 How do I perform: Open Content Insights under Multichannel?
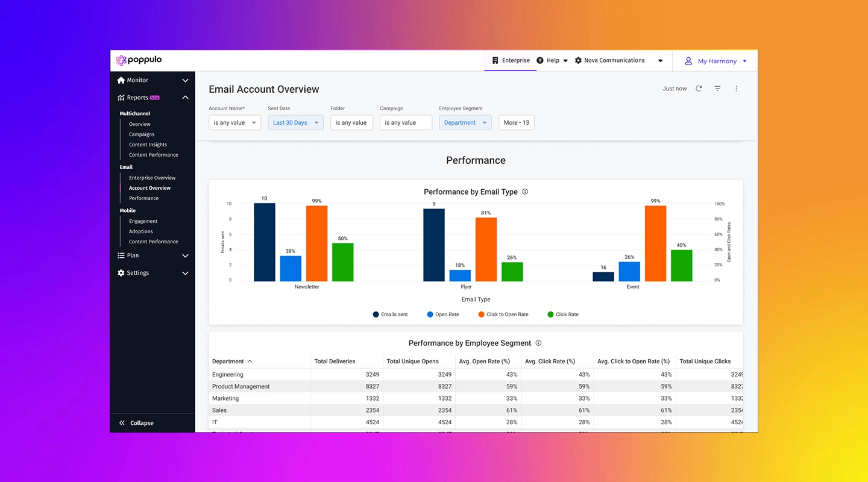pyautogui.click(x=148, y=145)
